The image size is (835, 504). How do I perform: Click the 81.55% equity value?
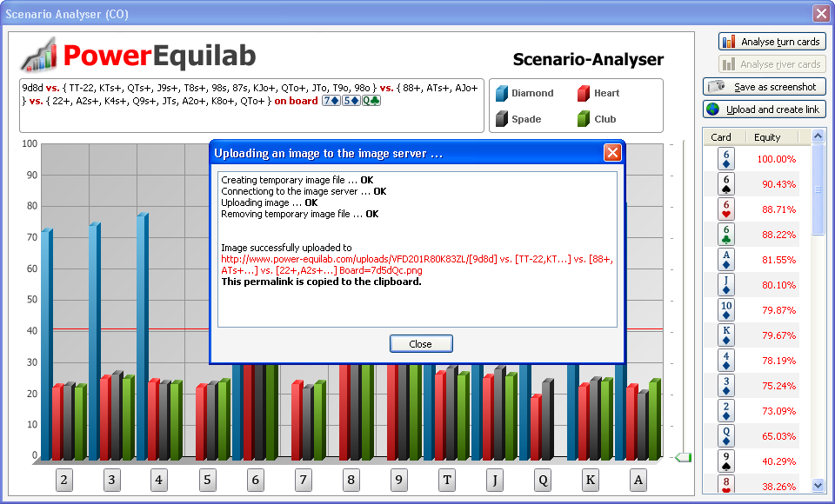[778, 260]
